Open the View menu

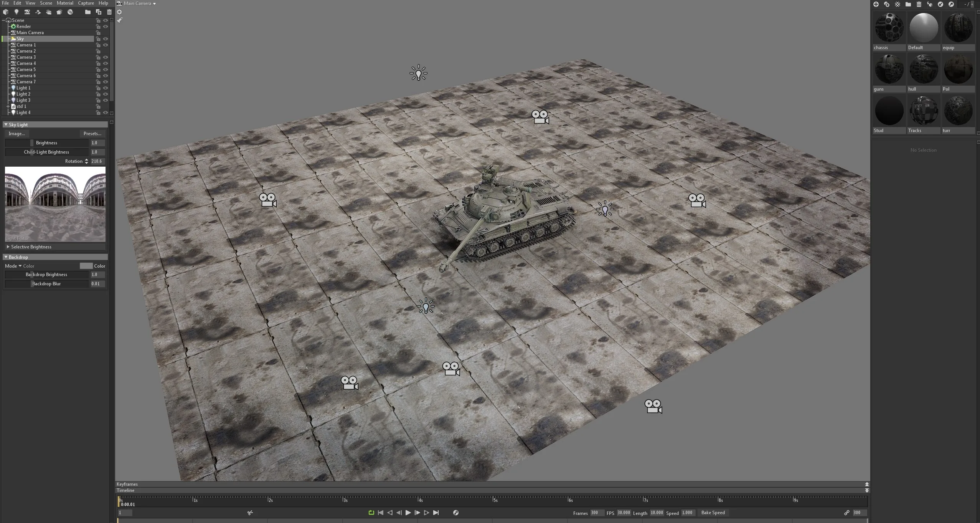[x=30, y=3]
